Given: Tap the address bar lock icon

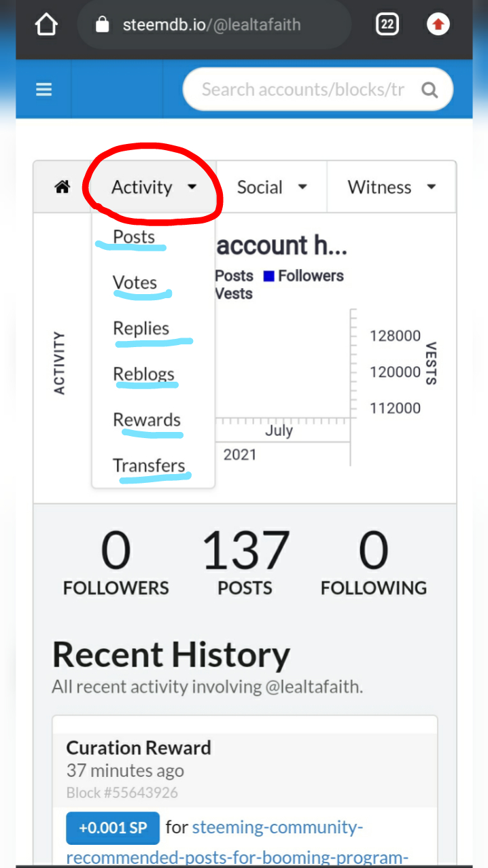Looking at the screenshot, I should click(x=103, y=25).
